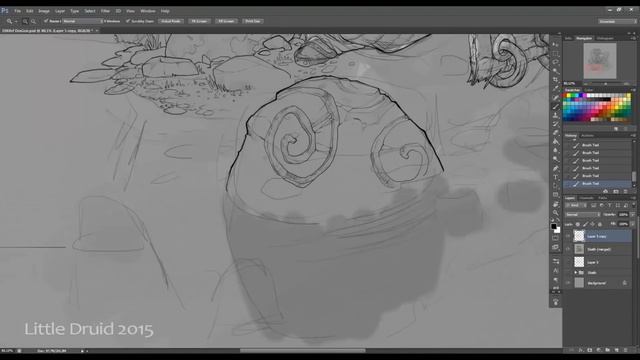
Task: Open the Filter menu
Action: (105, 11)
